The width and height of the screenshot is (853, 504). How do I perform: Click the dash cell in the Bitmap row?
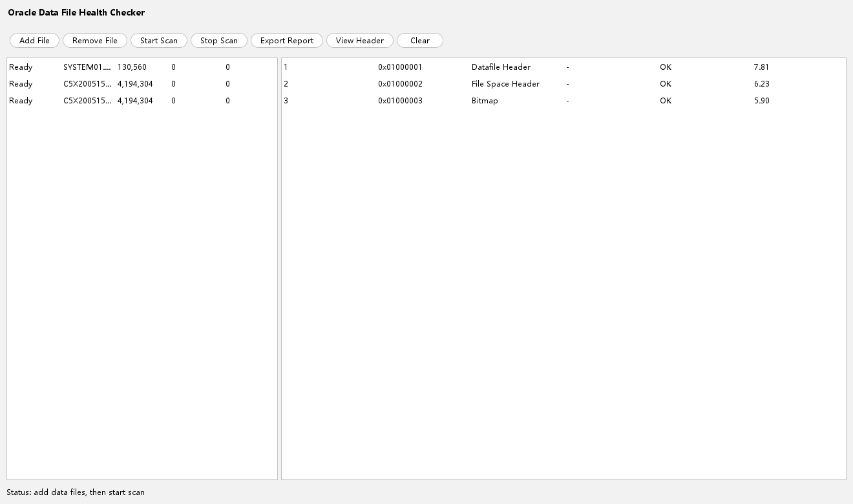tap(567, 101)
